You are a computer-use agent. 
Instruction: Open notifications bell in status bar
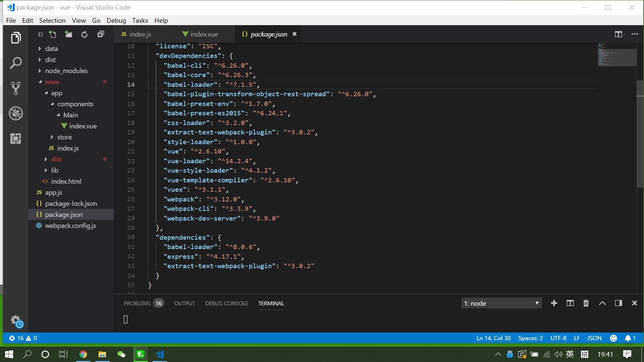(x=630, y=338)
